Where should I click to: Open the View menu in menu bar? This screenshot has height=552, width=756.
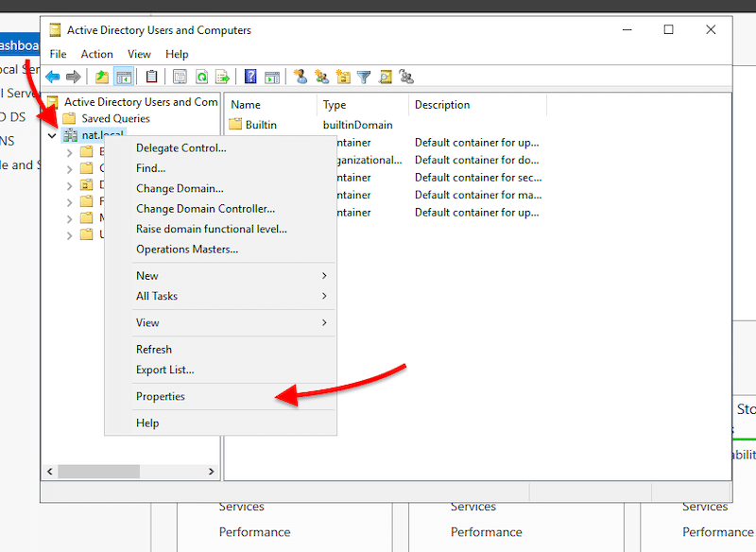(139, 54)
